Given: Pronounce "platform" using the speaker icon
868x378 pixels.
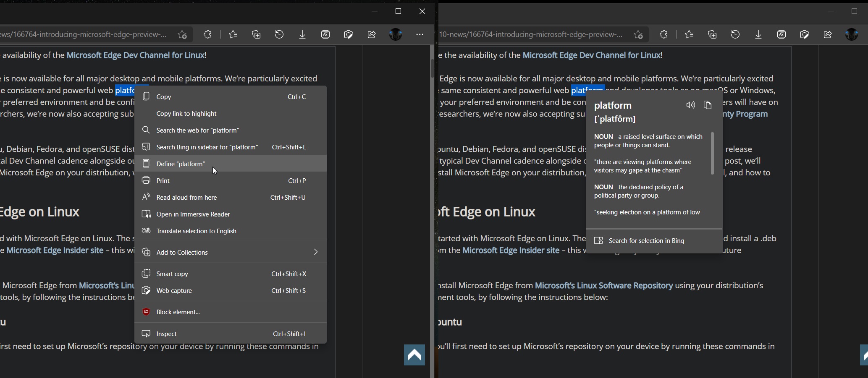Looking at the screenshot, I should (690, 105).
